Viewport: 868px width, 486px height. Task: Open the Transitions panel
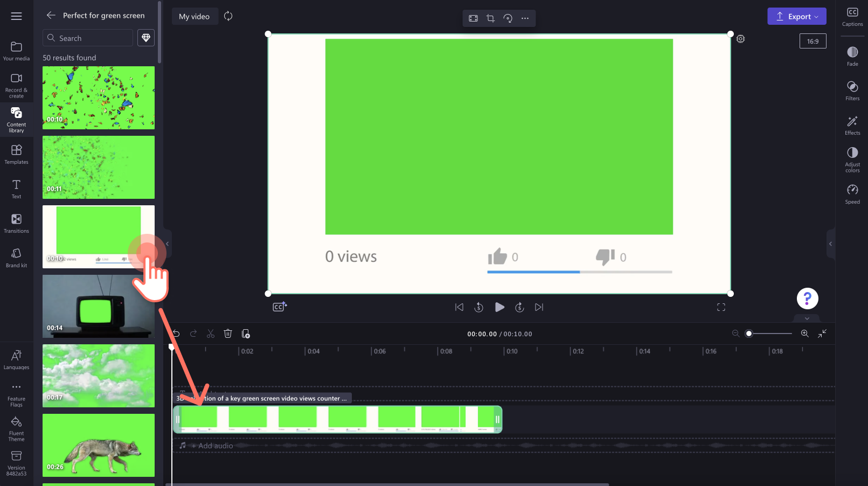16,223
